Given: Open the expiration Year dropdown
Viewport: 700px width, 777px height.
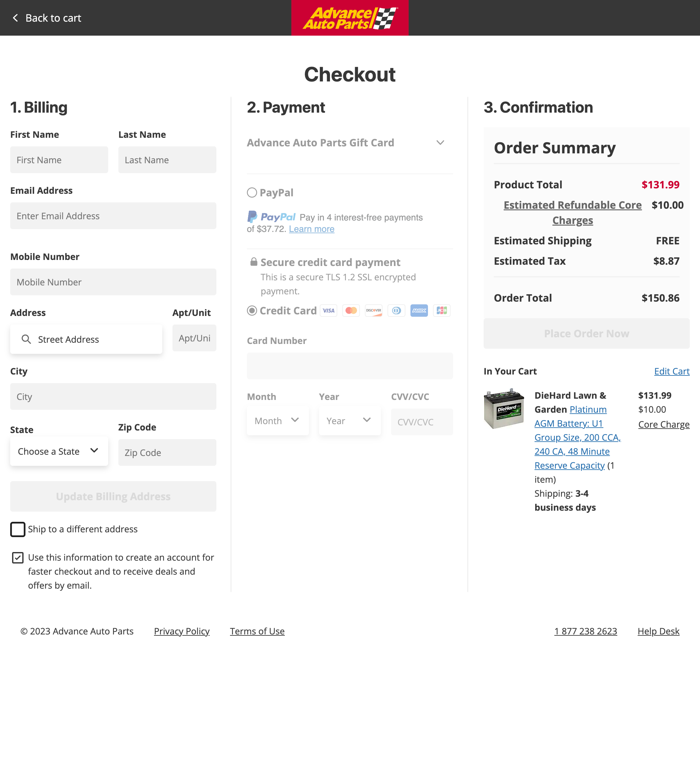Looking at the screenshot, I should click(x=349, y=420).
